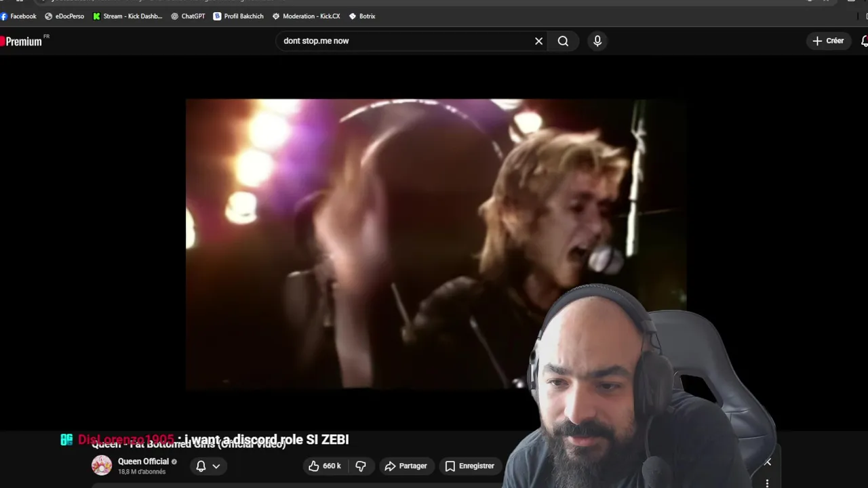Open the Stream - Kick Dashboard bookmark
Image resolution: width=868 pixels, height=488 pixels.
(x=127, y=16)
